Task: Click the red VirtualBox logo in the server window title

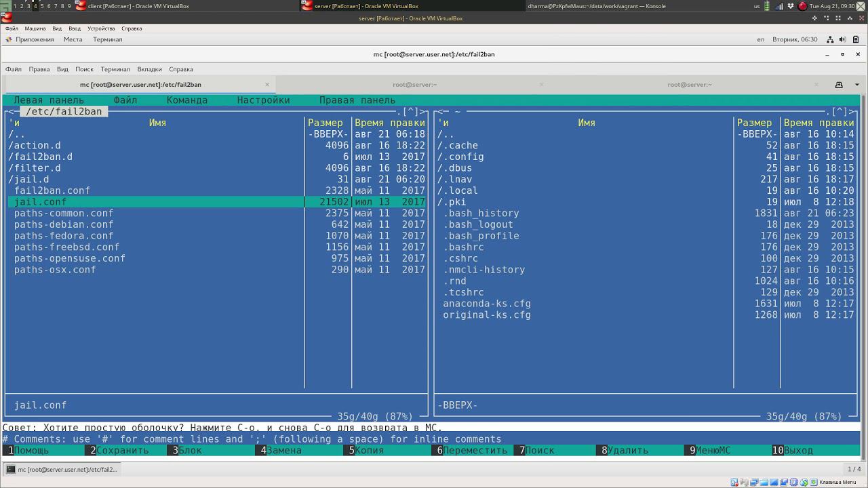Action: (x=7, y=18)
